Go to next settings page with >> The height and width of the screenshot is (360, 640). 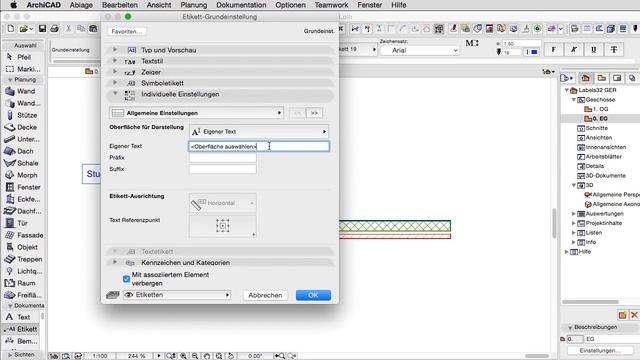click(314, 113)
